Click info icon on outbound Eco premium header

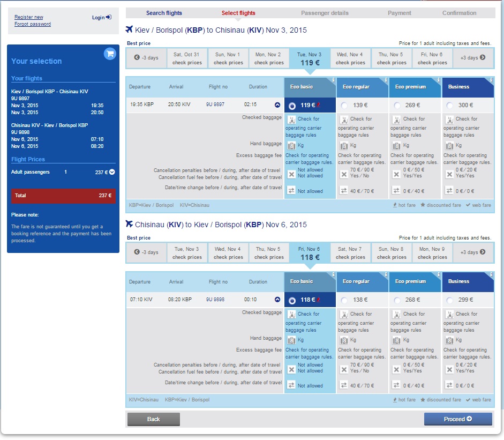coord(438,80)
